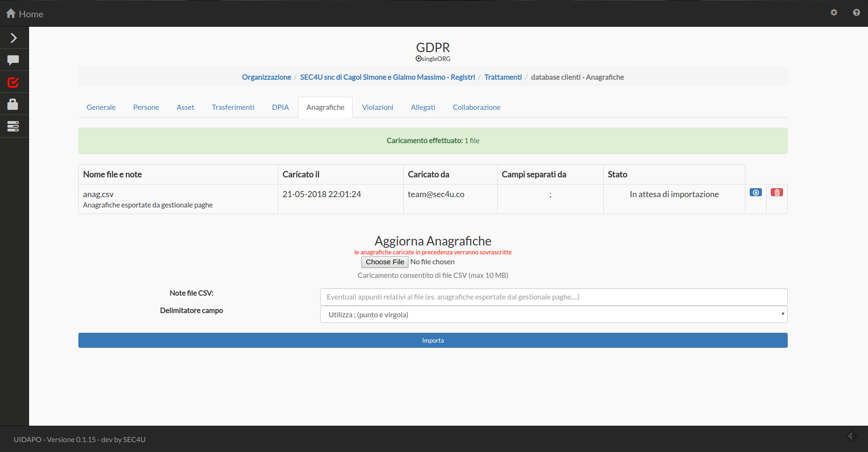Viewport: 868px width, 452px height.
Task: Switch to the Persone tab
Action: click(146, 107)
